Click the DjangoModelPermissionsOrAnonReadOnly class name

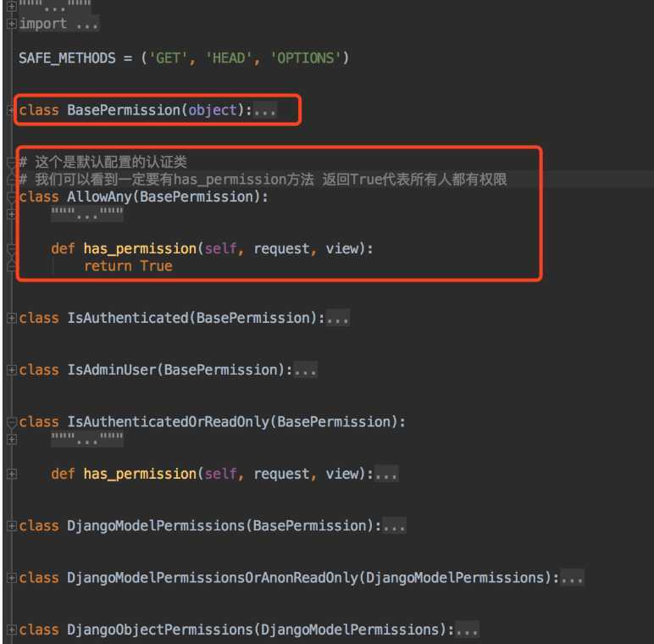[x=213, y=578]
